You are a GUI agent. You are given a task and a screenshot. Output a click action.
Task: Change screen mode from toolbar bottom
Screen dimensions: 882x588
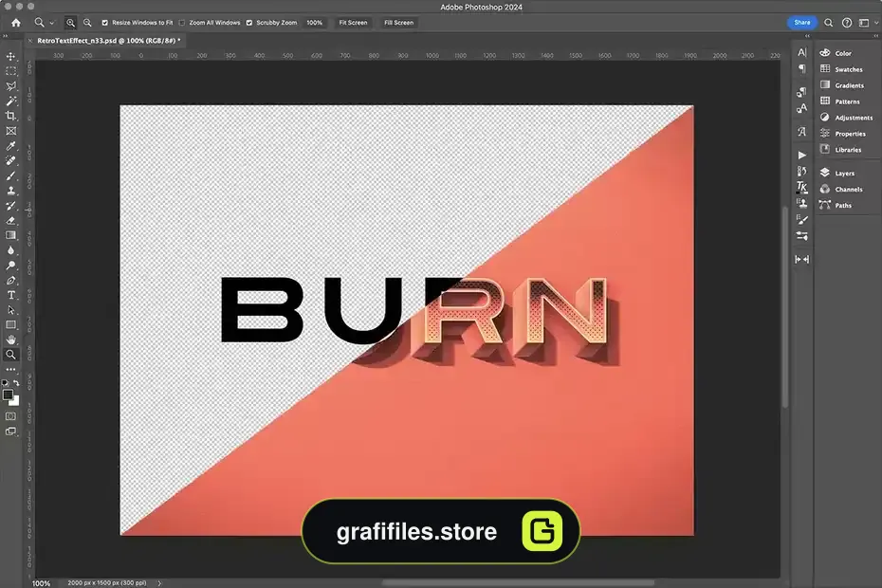coord(10,432)
